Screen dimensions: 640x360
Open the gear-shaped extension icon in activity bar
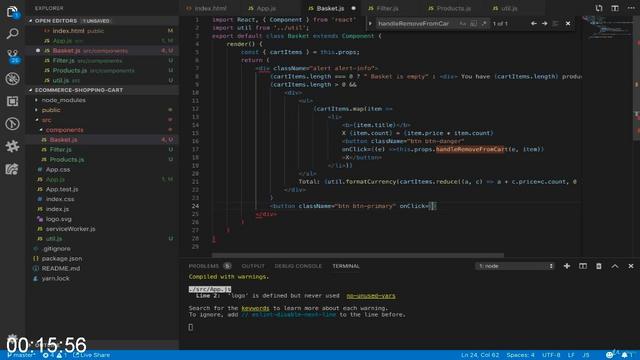pos(12,146)
